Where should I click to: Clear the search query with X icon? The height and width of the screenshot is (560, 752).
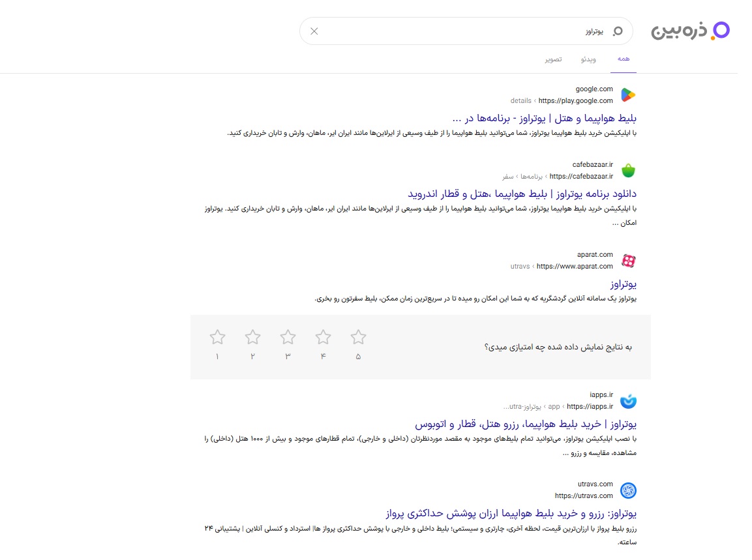pos(314,31)
